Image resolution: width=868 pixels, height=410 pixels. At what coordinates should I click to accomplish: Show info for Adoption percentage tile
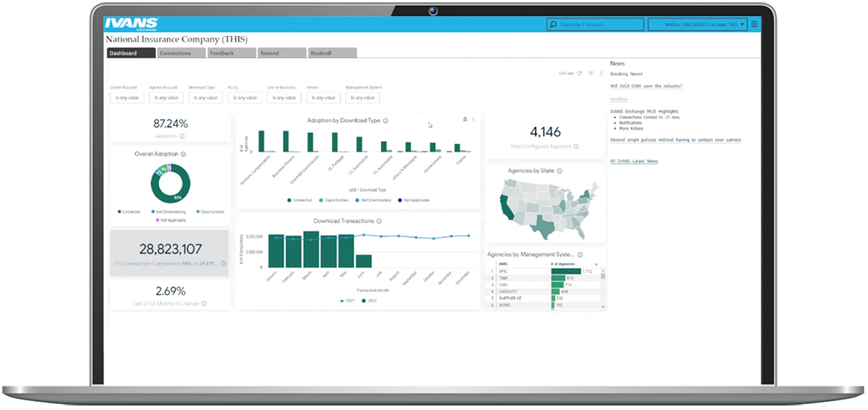click(x=182, y=136)
